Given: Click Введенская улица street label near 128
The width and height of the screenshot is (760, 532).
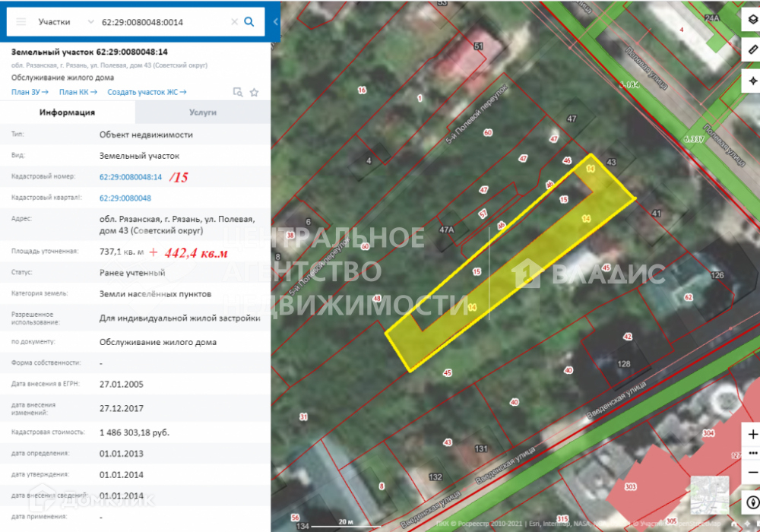Looking at the screenshot, I should 616,400.
